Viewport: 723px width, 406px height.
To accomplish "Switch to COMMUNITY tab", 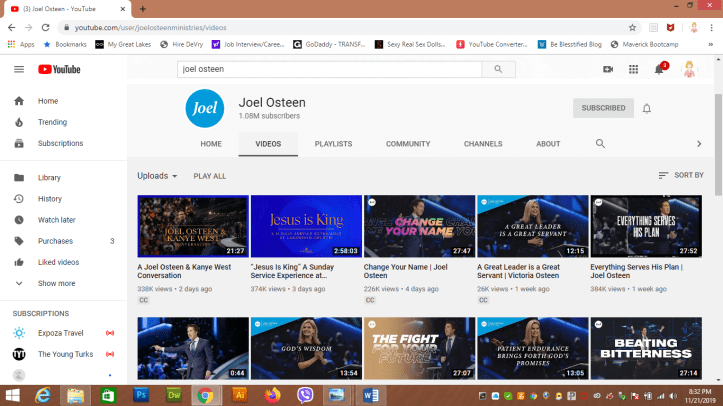I will [408, 144].
